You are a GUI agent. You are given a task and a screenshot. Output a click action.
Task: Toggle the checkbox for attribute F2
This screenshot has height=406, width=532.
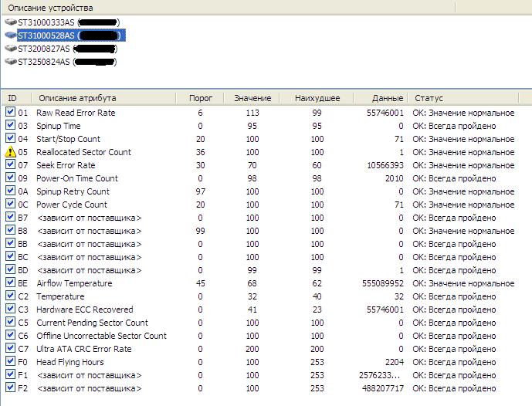click(x=10, y=387)
